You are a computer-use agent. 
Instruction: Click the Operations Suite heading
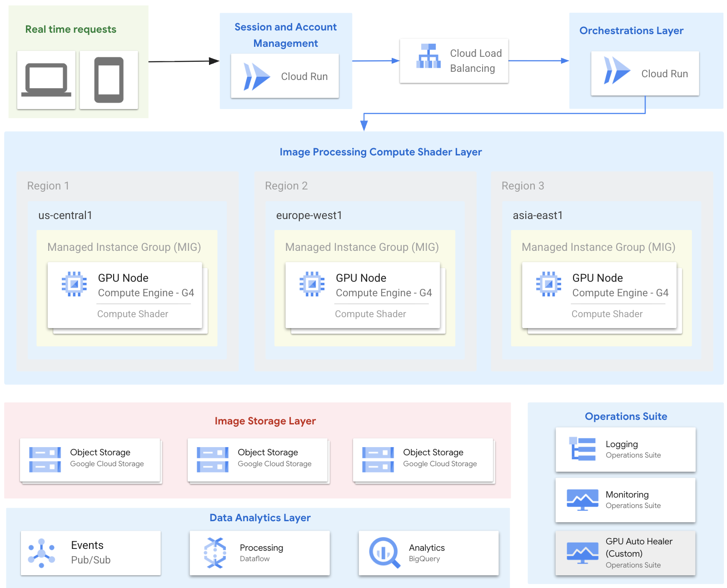click(x=626, y=416)
